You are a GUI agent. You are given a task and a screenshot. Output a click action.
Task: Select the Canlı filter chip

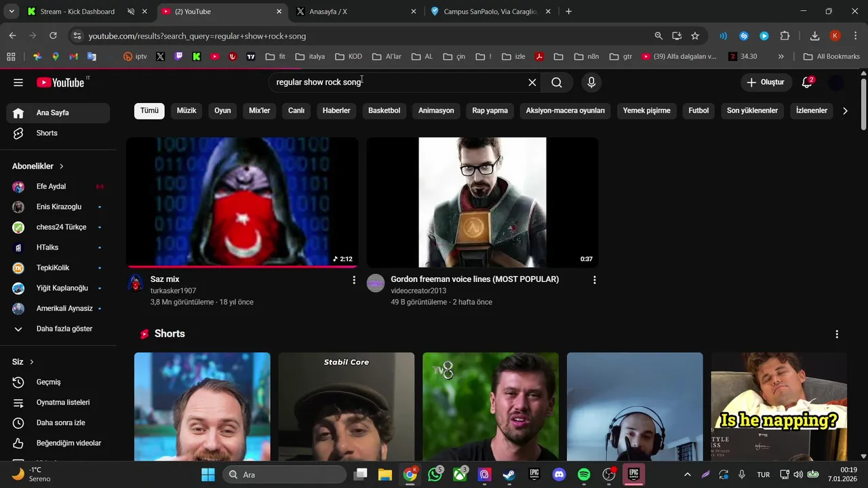tap(296, 110)
